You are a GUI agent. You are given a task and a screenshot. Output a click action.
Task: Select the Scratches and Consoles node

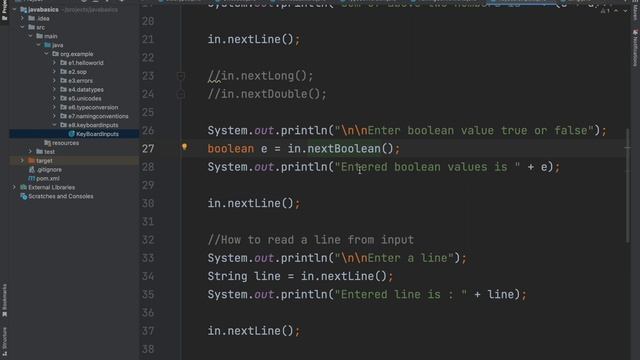pos(60,196)
